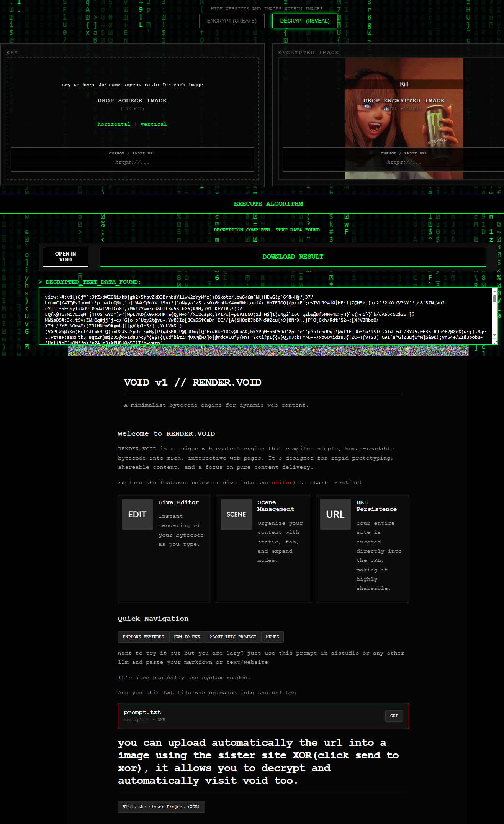Click DOWNLOAD RESULT button

(x=293, y=257)
